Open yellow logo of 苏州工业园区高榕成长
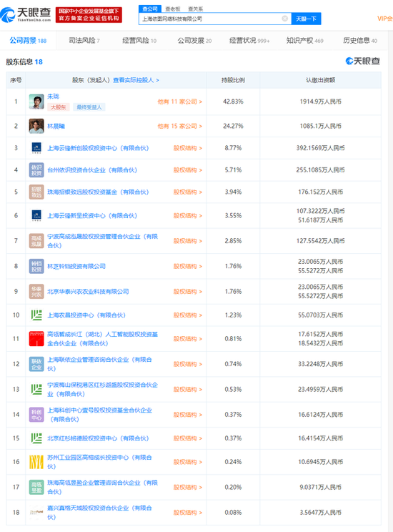 [x=36, y=462]
